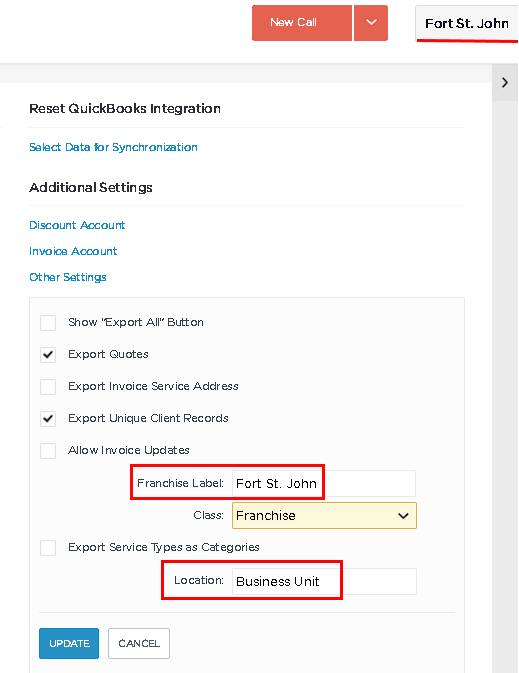Image resolution: width=519 pixels, height=673 pixels.
Task: Toggle the Allow Invoice Updates checkbox
Action: click(x=48, y=451)
